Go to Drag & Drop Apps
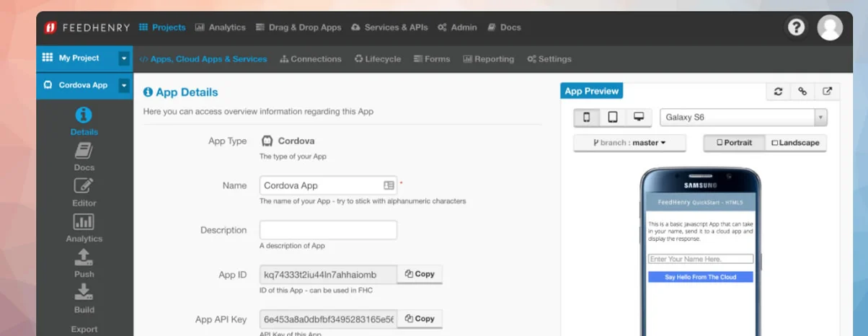Screen dimensions: 868x336 (298, 27)
